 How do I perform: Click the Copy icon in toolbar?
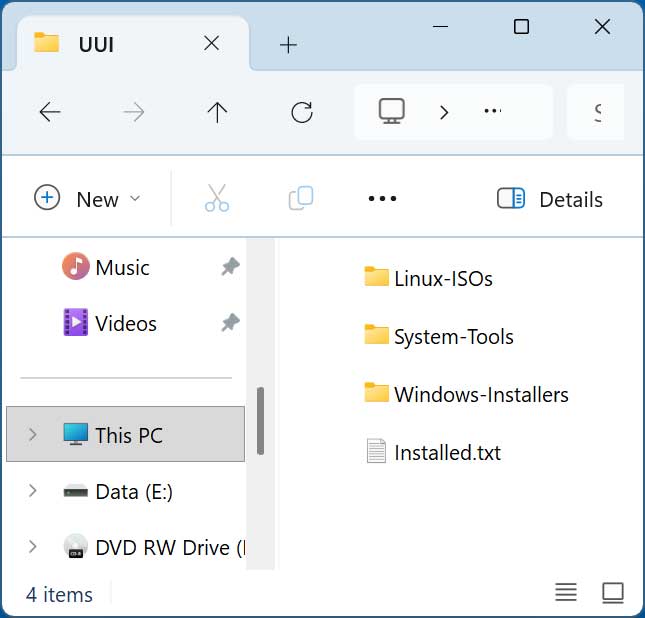pos(301,198)
